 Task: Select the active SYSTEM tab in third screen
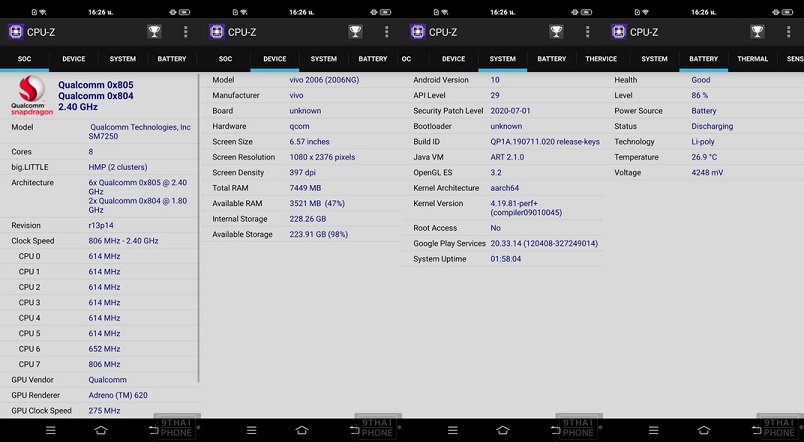[x=502, y=59]
